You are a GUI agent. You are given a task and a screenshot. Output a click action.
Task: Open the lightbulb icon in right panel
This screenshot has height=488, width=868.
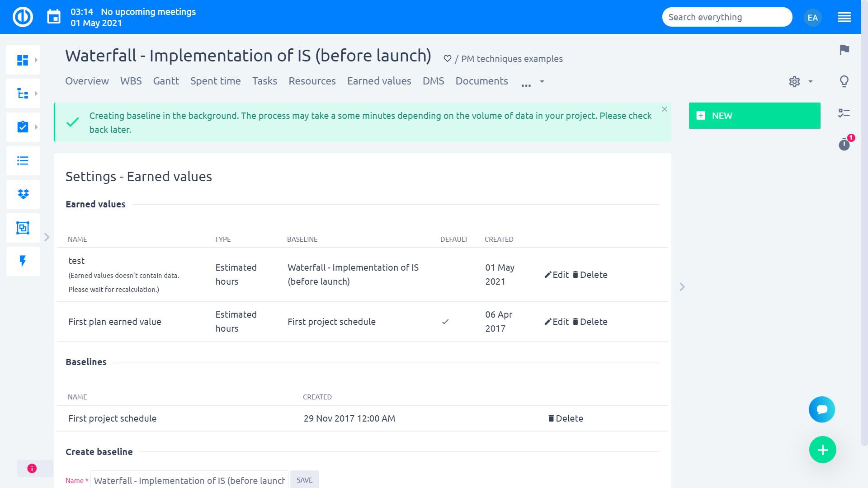coord(844,81)
